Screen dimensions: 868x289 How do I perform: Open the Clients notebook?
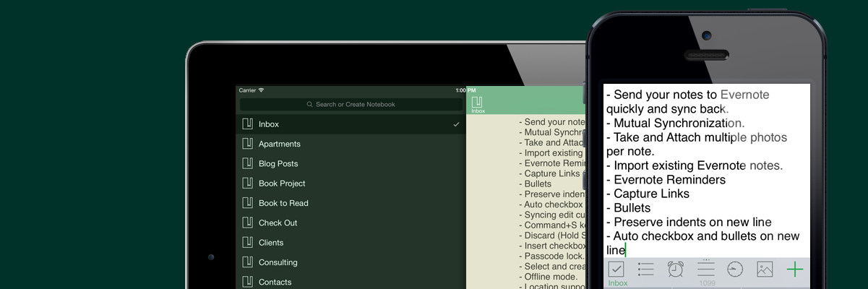(x=351, y=242)
